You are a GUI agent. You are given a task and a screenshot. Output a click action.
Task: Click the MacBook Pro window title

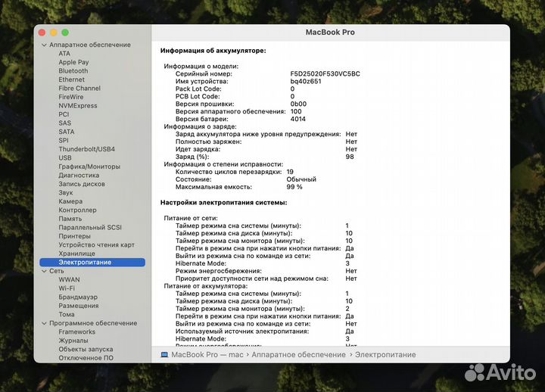[x=330, y=33]
